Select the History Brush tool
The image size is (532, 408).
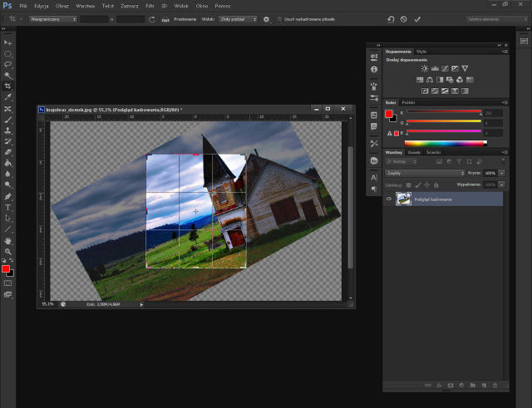coord(7,141)
